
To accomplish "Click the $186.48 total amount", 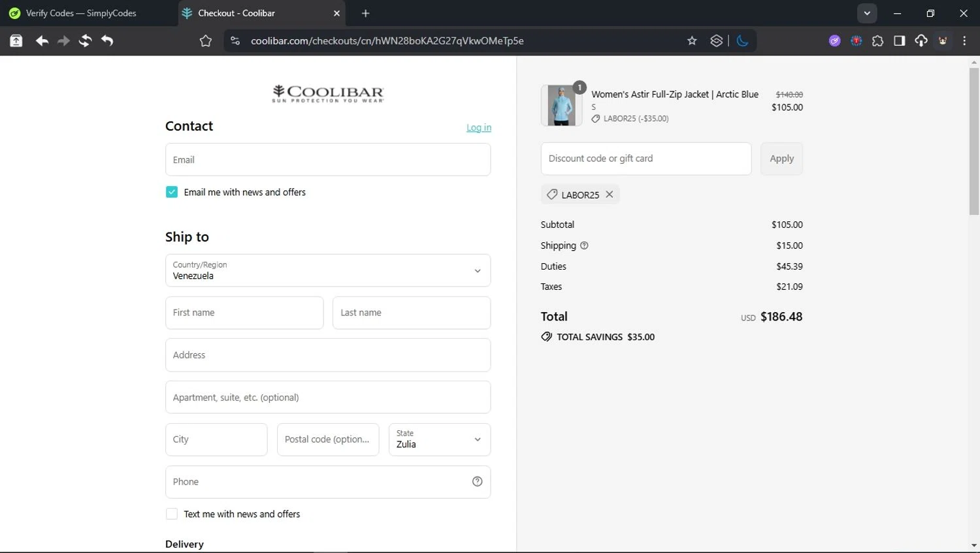I will [x=781, y=317].
